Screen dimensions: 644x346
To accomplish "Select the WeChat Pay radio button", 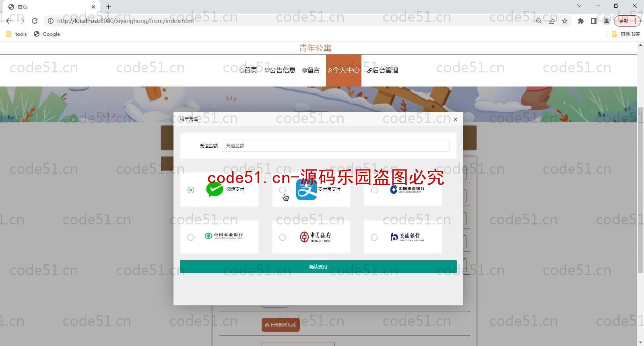I will 191,190.
